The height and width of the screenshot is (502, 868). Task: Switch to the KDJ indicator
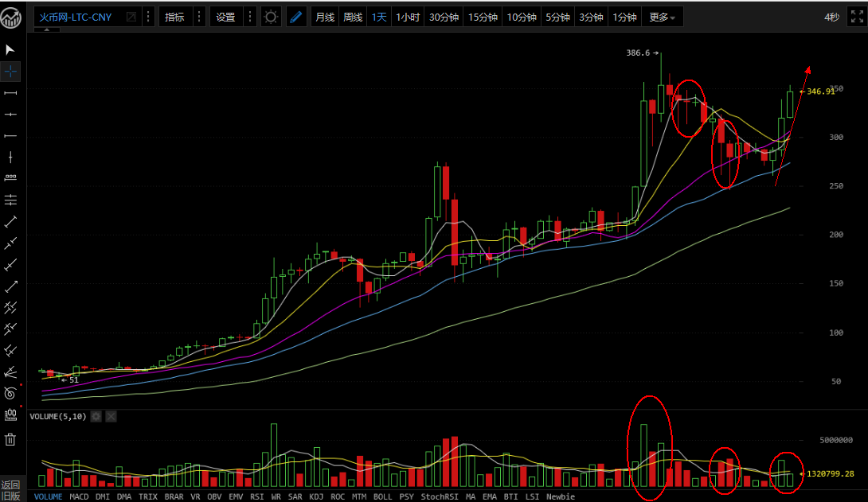[x=317, y=496]
